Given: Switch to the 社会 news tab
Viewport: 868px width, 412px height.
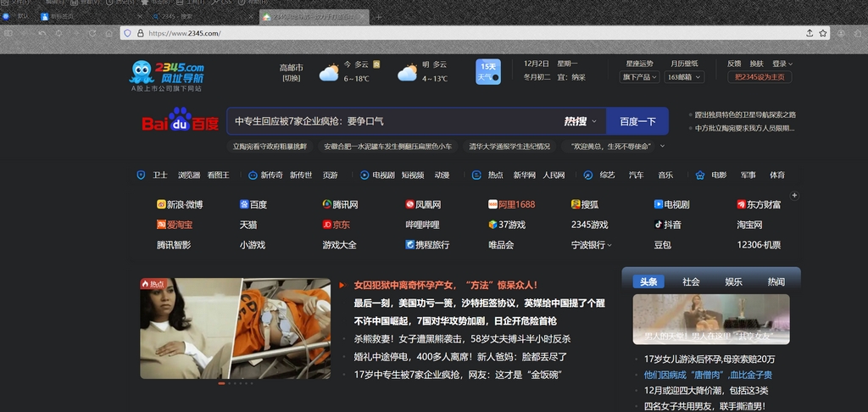Looking at the screenshot, I should (691, 281).
